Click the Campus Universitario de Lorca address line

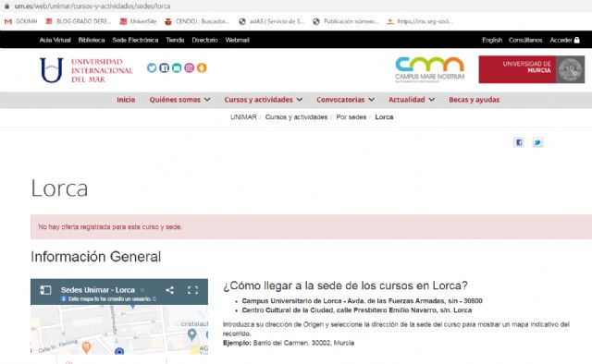pos(362,301)
